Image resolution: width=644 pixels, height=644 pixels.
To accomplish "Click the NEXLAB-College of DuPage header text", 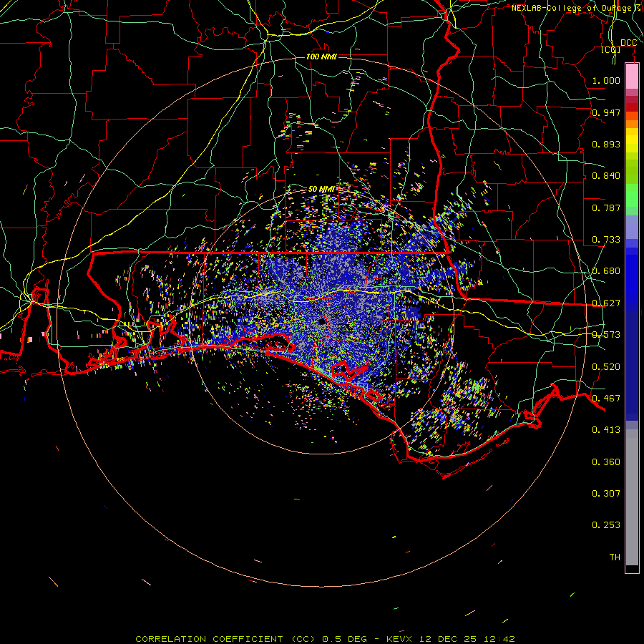I will [577, 8].
